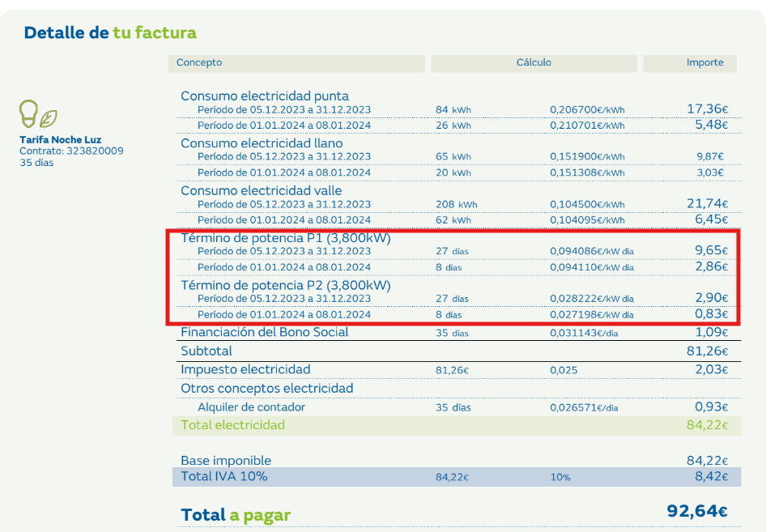Select the Tarifa Noche Luz label
The height and width of the screenshot is (532, 766).
click(x=61, y=140)
